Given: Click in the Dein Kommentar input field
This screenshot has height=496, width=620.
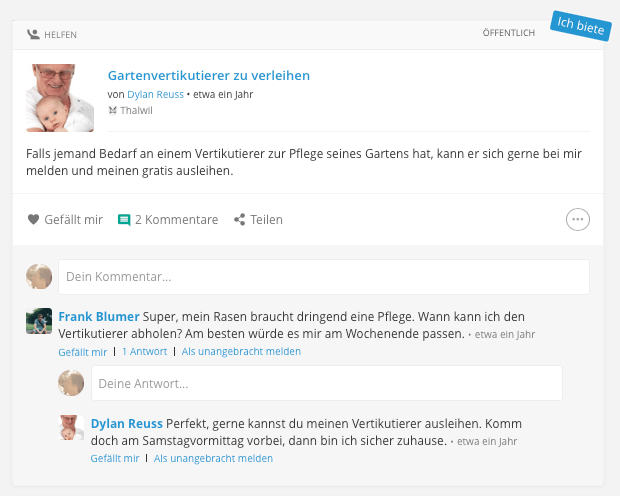Looking at the screenshot, I should click(324, 277).
